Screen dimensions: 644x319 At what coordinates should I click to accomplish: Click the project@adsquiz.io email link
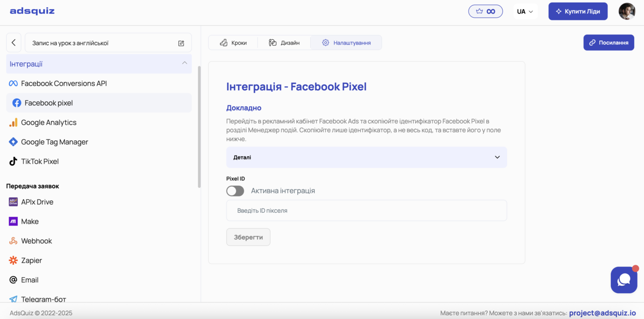603,313
